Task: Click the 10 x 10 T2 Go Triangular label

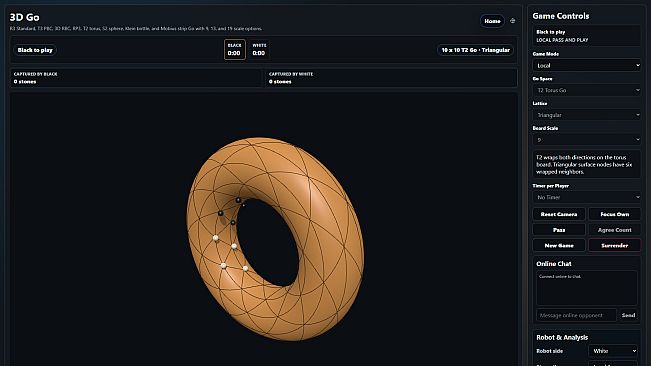Action: (x=475, y=50)
